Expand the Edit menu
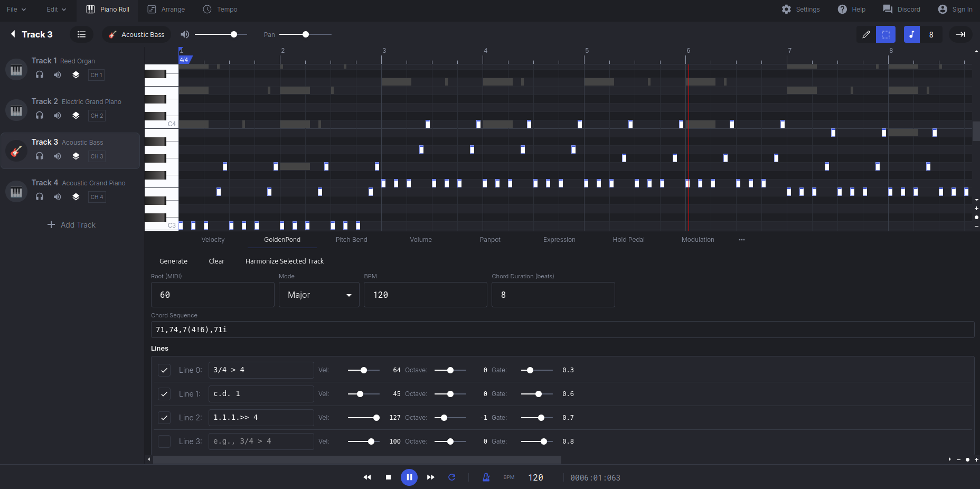This screenshot has height=489, width=980. point(56,10)
